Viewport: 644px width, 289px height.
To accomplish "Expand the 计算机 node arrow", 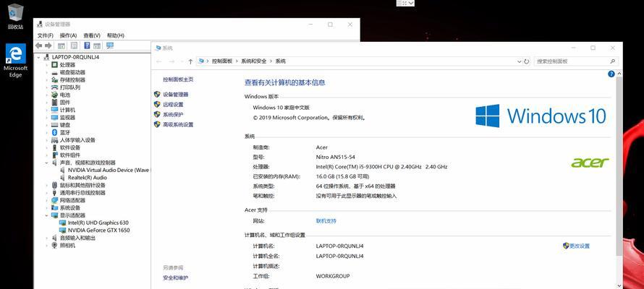I will [x=46, y=110].
